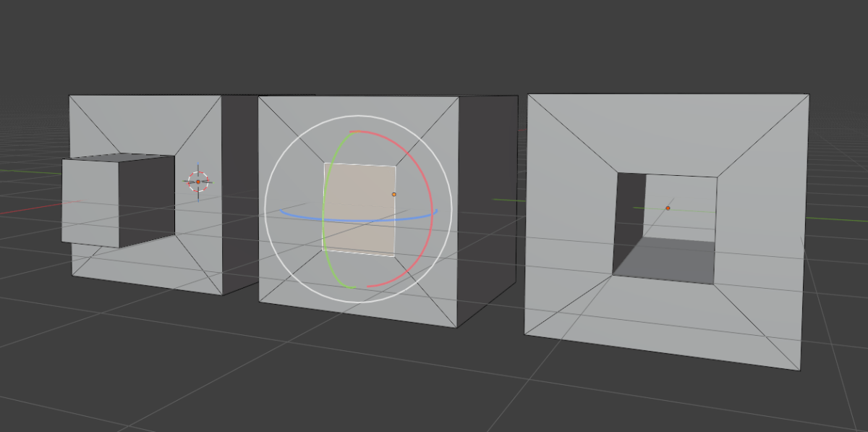Select the dark right side of left cube
868x432 pixels.
(239, 195)
